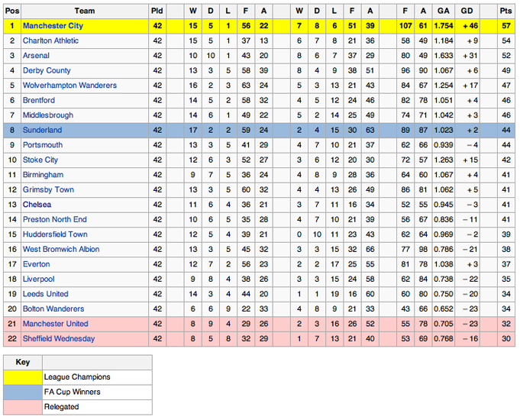The image size is (520, 420).
Task: Open the Brentford team link
Action: (38, 100)
